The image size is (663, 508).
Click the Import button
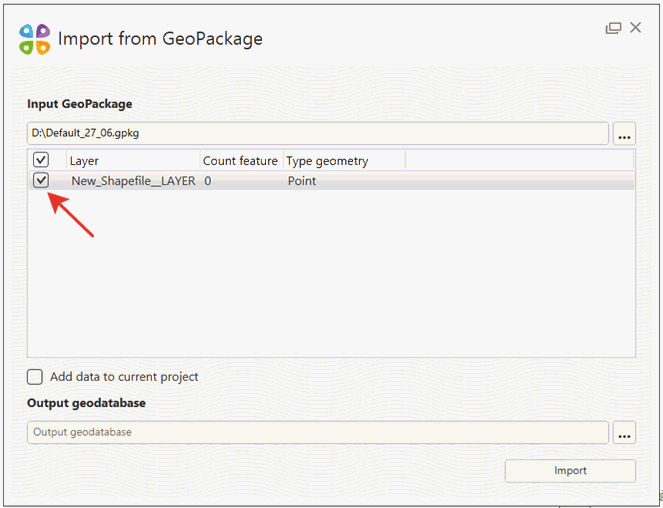570,471
